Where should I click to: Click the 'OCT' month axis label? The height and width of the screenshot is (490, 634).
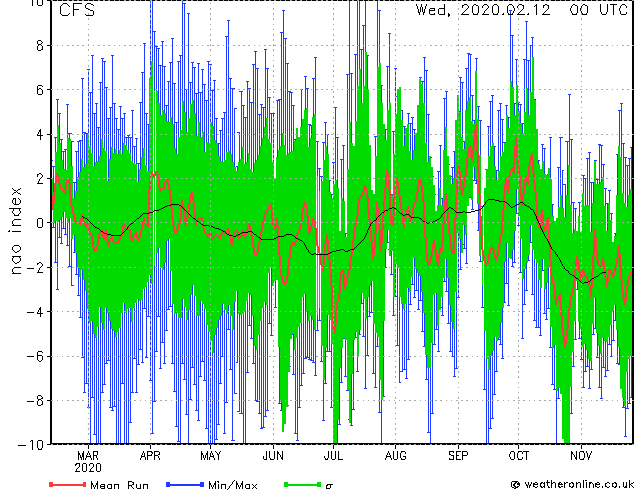point(519,456)
